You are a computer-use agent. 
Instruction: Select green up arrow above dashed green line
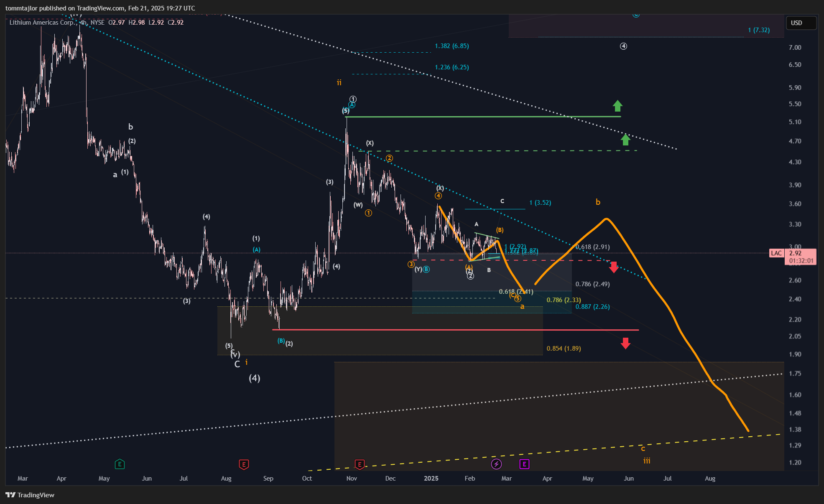[x=625, y=139]
